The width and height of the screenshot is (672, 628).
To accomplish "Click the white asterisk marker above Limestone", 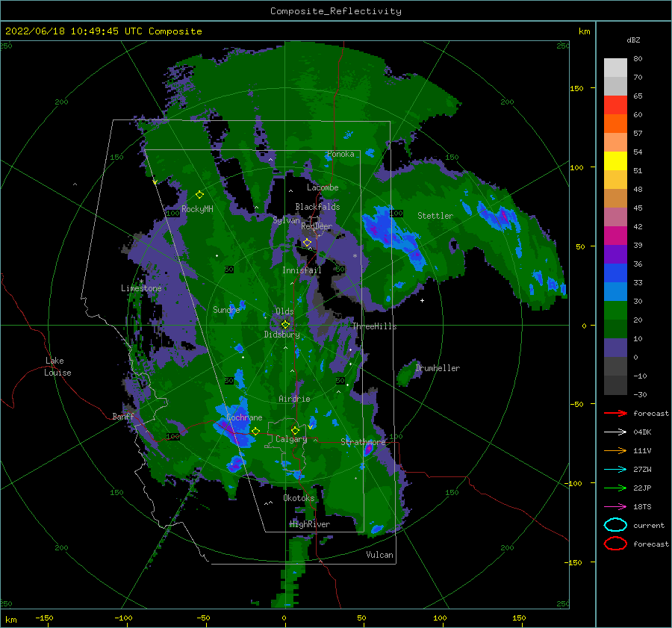I will [x=141, y=282].
